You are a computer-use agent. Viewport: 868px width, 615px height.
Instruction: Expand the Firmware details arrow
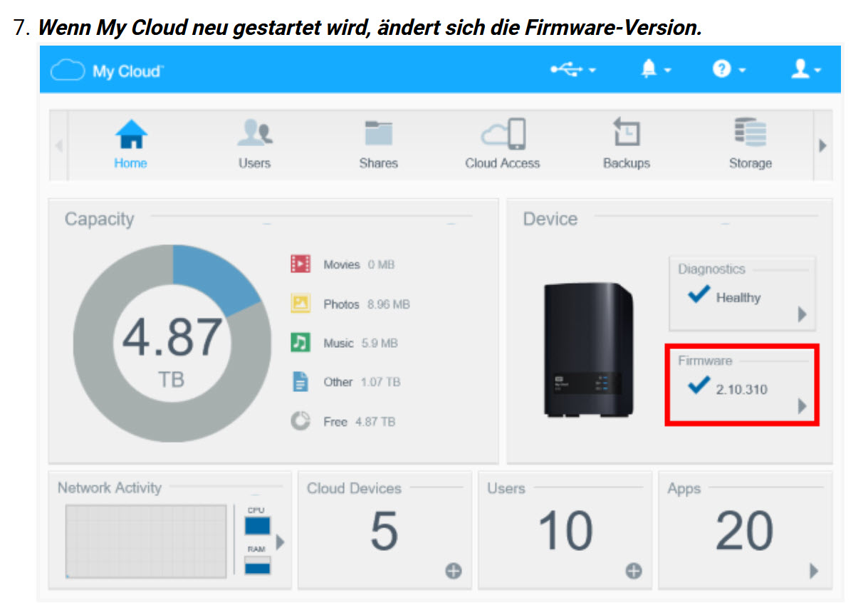(802, 406)
